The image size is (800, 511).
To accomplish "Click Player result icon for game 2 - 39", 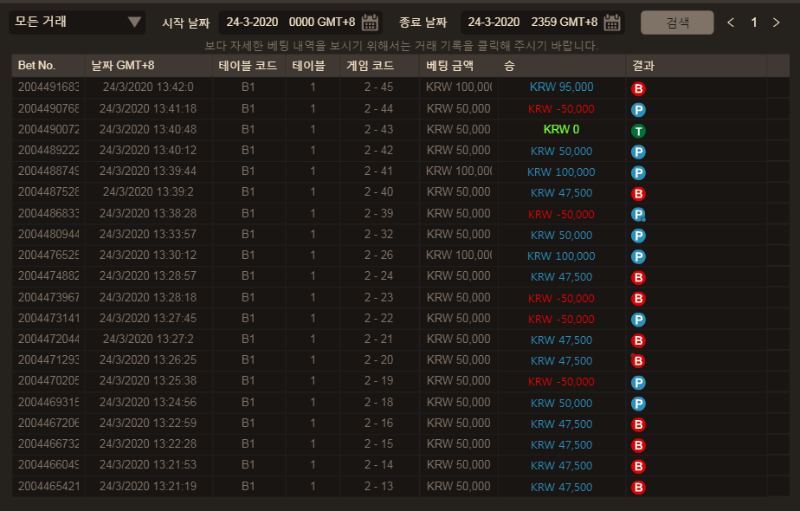I will click(x=638, y=214).
